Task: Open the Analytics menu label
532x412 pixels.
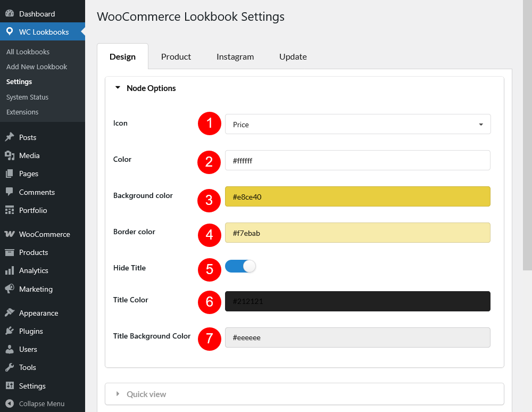Action: 34,271
